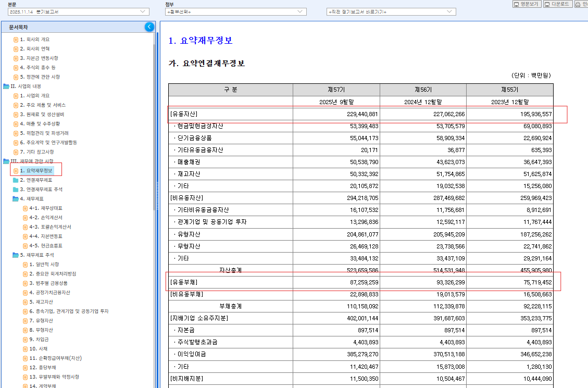This screenshot has width=588, height=388.
Task: Click document icon beside 9. 차입금
Action: (25, 340)
